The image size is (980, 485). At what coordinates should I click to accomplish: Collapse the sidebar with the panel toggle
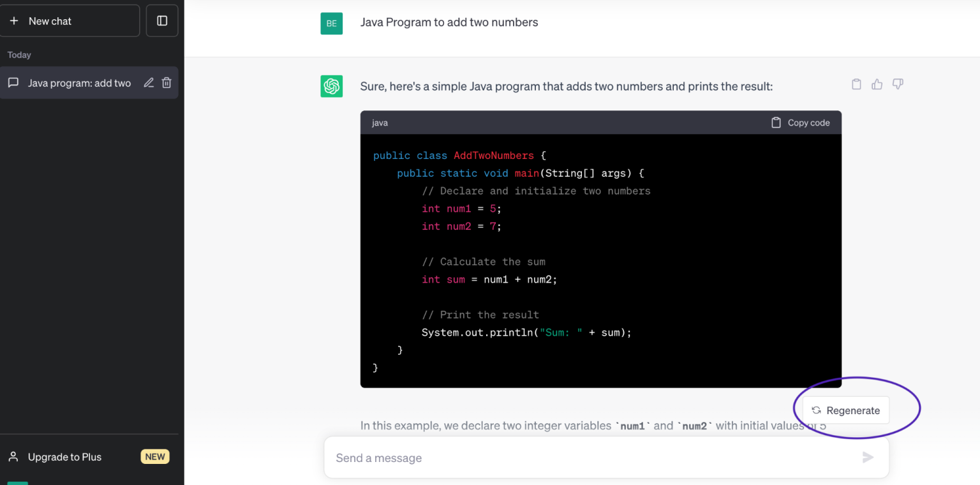[161, 20]
